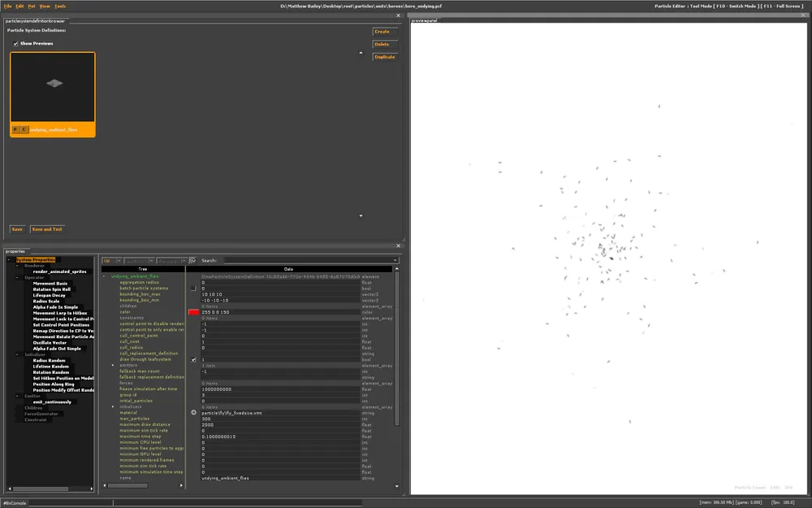Image resolution: width=812 pixels, height=508 pixels.
Task: Expand the emitters tree node
Action: click(x=113, y=366)
